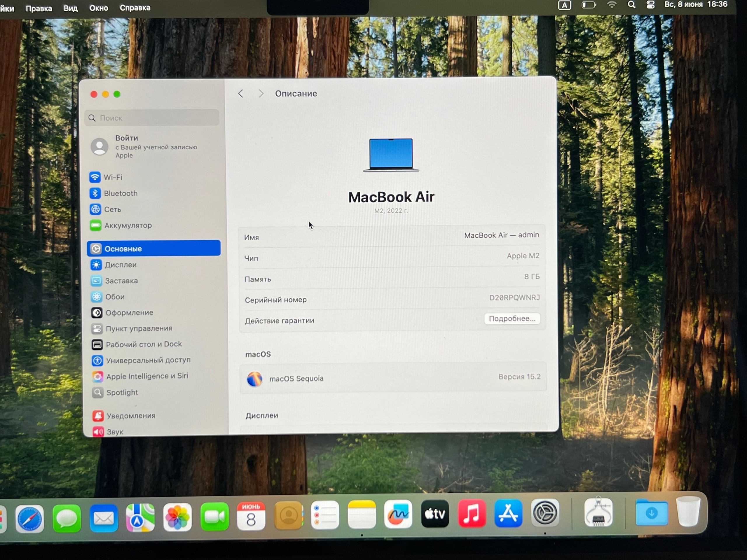This screenshot has width=747, height=560.
Task: Open Правка menu in menu bar
Action: [39, 8]
